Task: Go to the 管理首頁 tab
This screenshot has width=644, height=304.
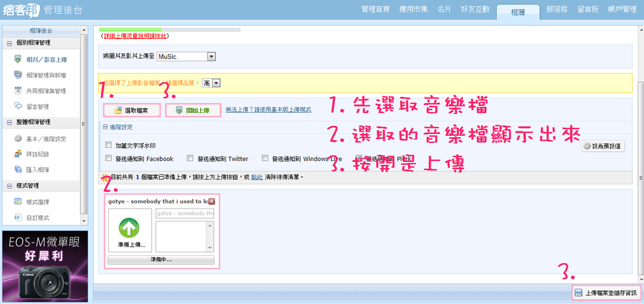Action: (375, 9)
